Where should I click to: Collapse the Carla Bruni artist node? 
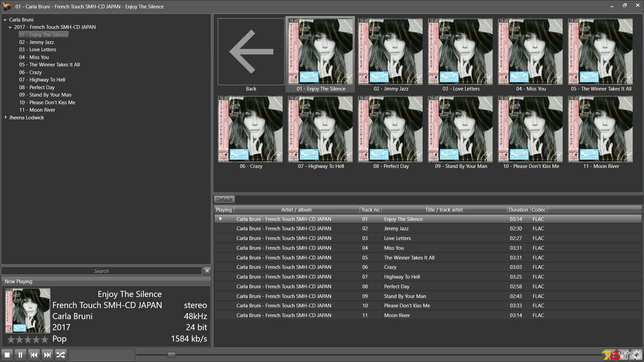pyautogui.click(x=5, y=20)
